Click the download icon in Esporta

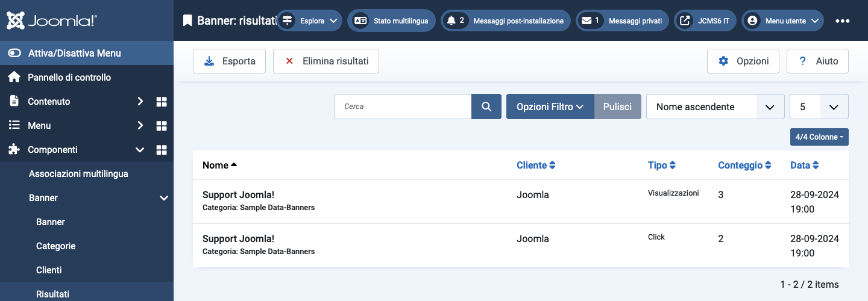point(209,61)
